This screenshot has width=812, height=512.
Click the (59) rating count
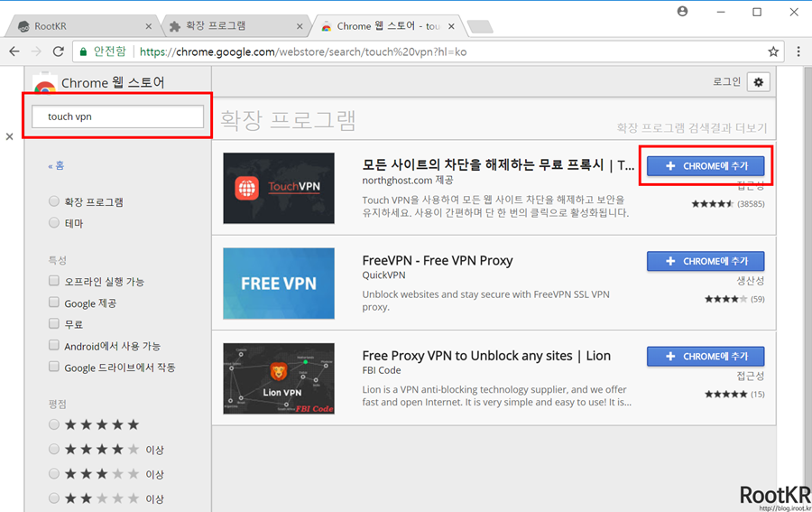point(758,299)
